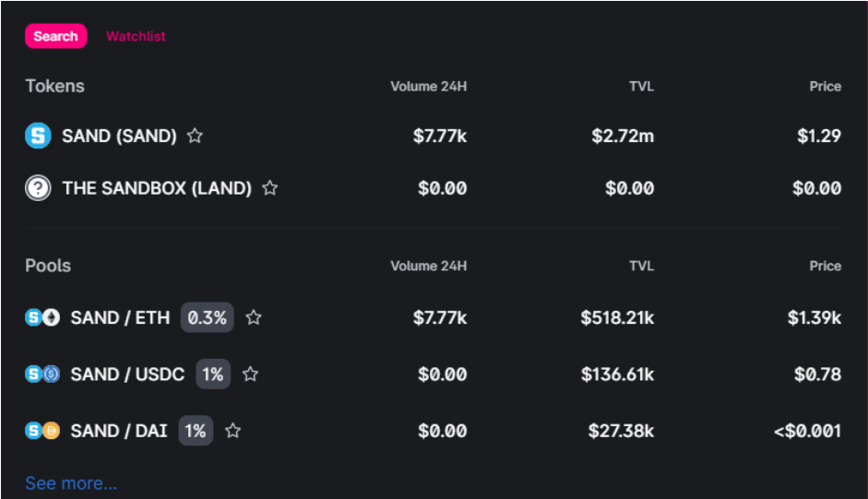Click the SAND/DAI paired token icons

[x=42, y=431]
